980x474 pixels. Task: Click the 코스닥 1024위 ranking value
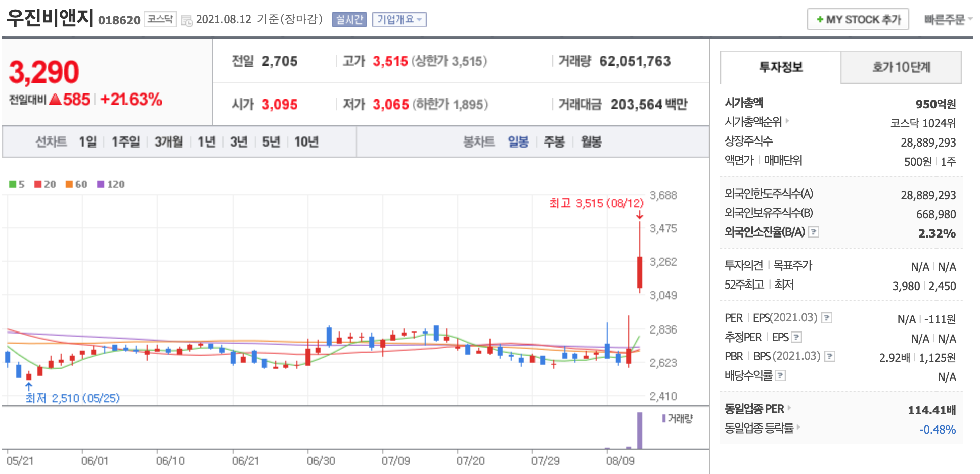tap(923, 123)
